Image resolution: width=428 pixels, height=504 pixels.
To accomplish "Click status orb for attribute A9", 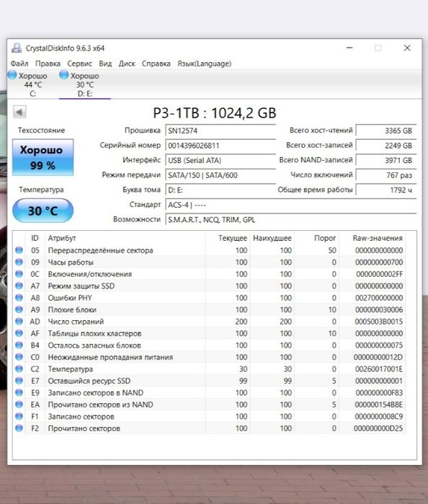I will point(19,309).
